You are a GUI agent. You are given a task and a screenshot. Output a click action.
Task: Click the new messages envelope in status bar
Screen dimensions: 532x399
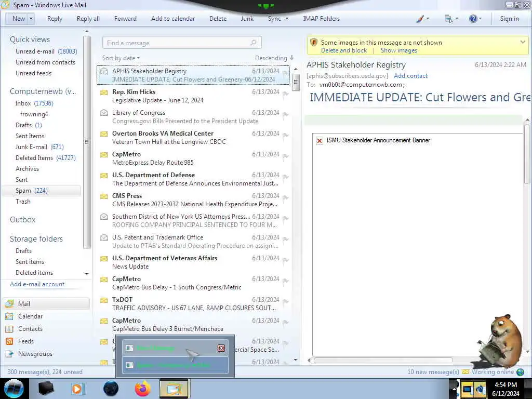(465, 372)
